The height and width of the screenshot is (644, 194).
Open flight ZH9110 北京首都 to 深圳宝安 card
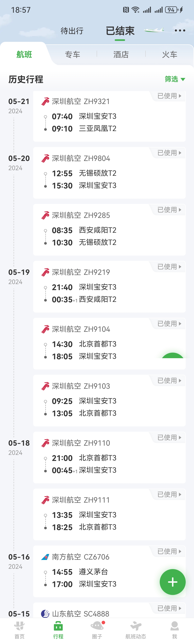[x=109, y=457]
